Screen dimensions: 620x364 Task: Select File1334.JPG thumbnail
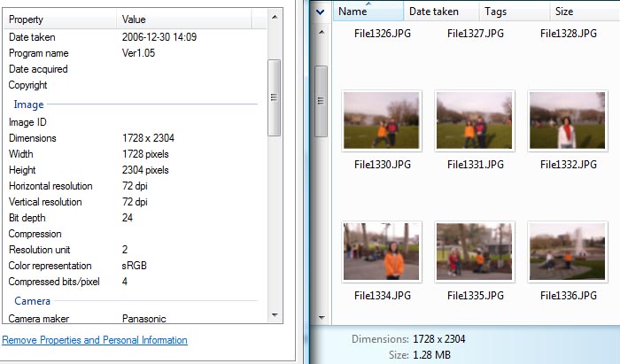point(382,251)
